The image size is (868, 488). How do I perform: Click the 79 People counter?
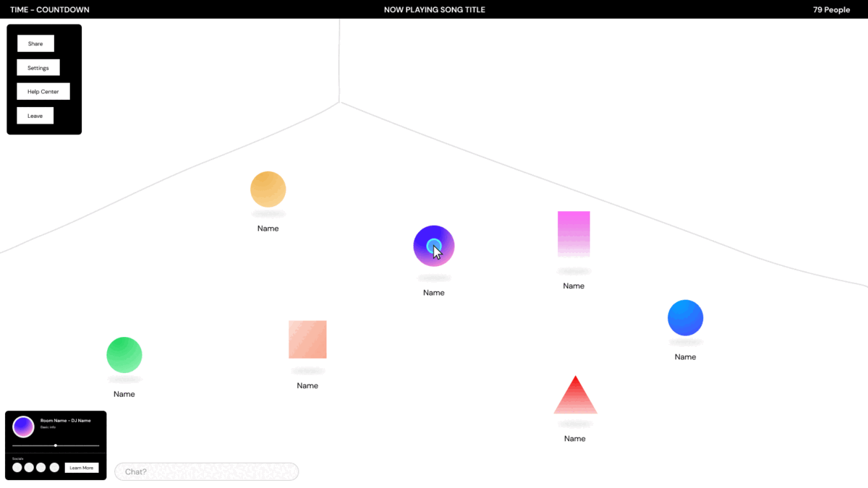(x=831, y=10)
